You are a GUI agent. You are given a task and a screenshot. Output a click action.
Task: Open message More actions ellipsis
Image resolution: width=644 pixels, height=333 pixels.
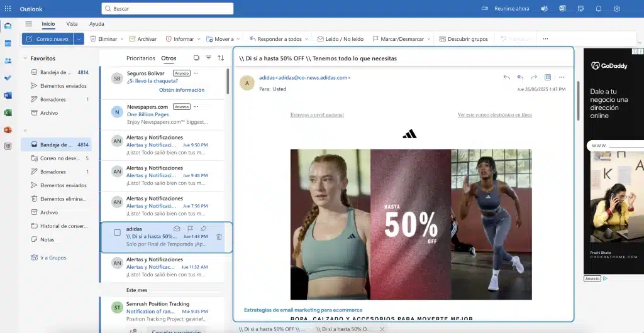562,77
